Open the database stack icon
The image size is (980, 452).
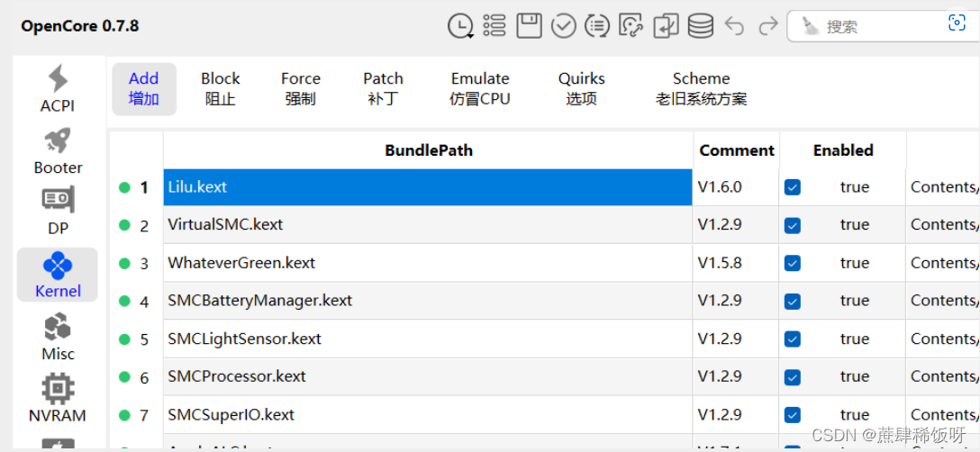point(700,26)
